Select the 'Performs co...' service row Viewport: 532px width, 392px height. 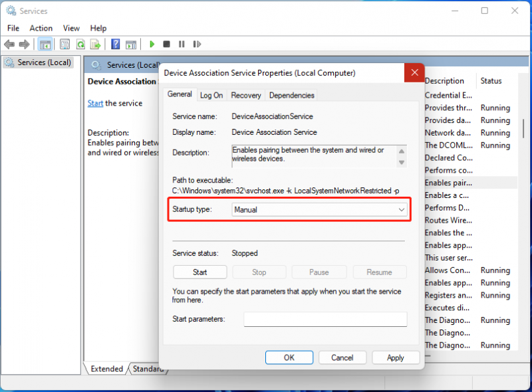(471, 170)
